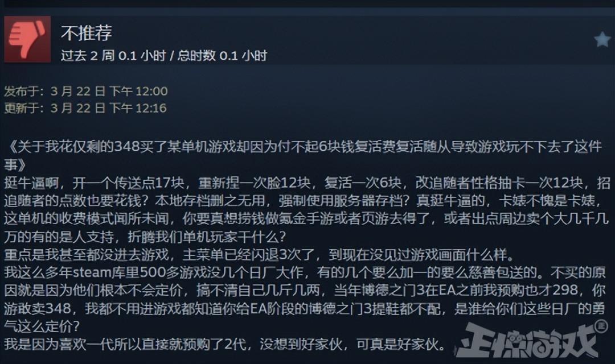Click the red thumbs-down review icon

click(27, 39)
